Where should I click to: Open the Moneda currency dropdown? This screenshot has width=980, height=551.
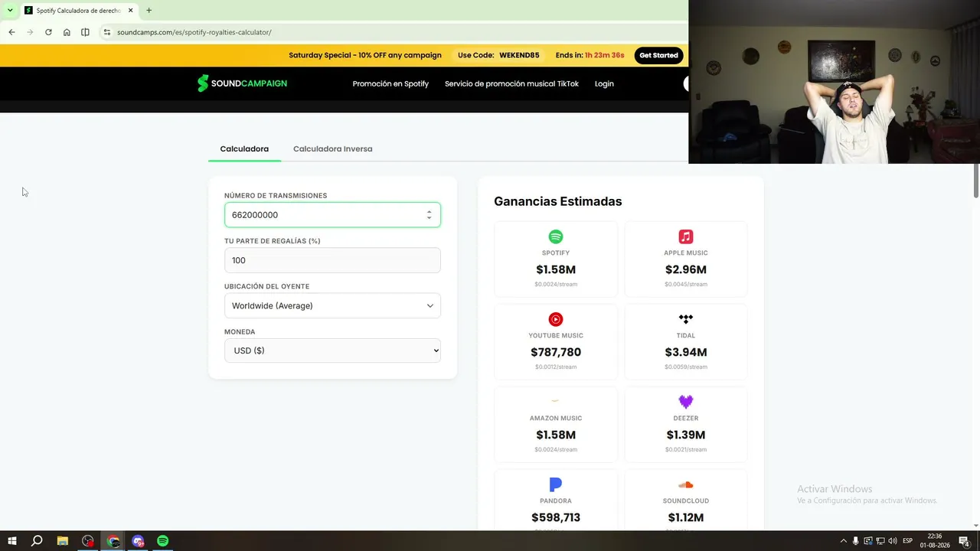coord(332,350)
